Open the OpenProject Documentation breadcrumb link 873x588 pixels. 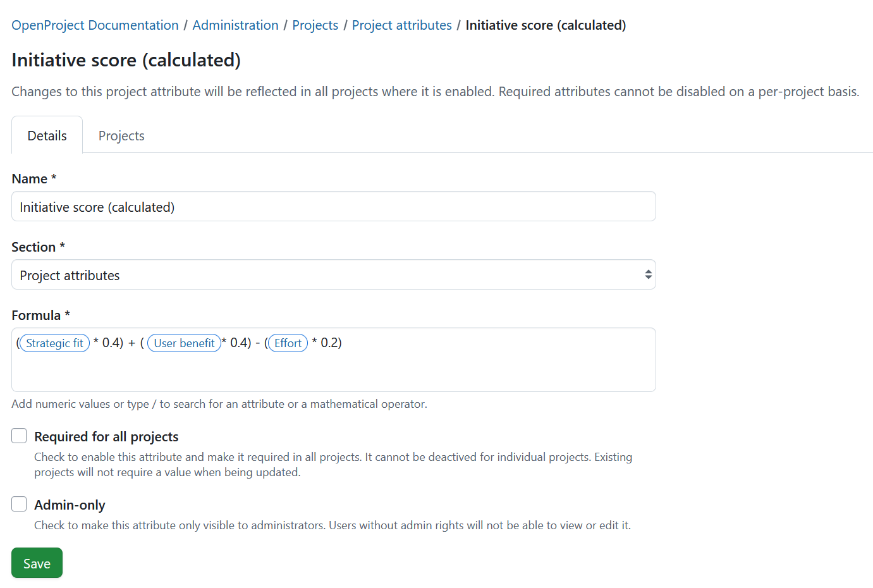click(95, 25)
